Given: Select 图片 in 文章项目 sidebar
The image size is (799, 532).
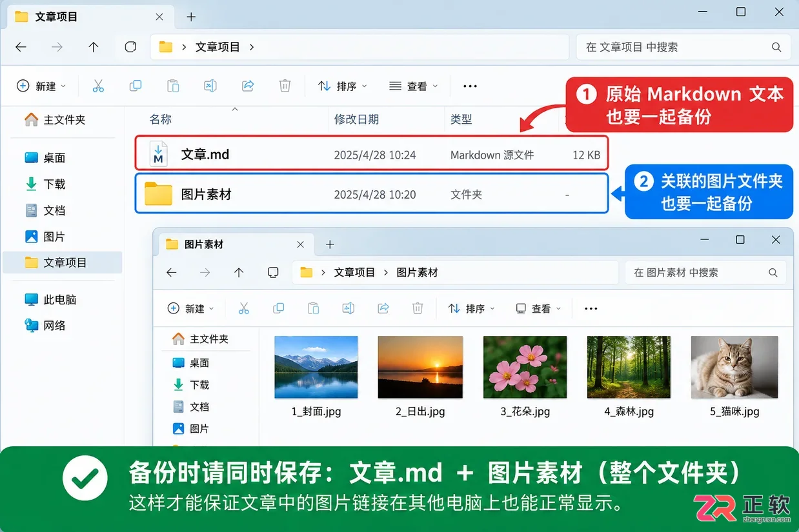Looking at the screenshot, I should [45, 237].
